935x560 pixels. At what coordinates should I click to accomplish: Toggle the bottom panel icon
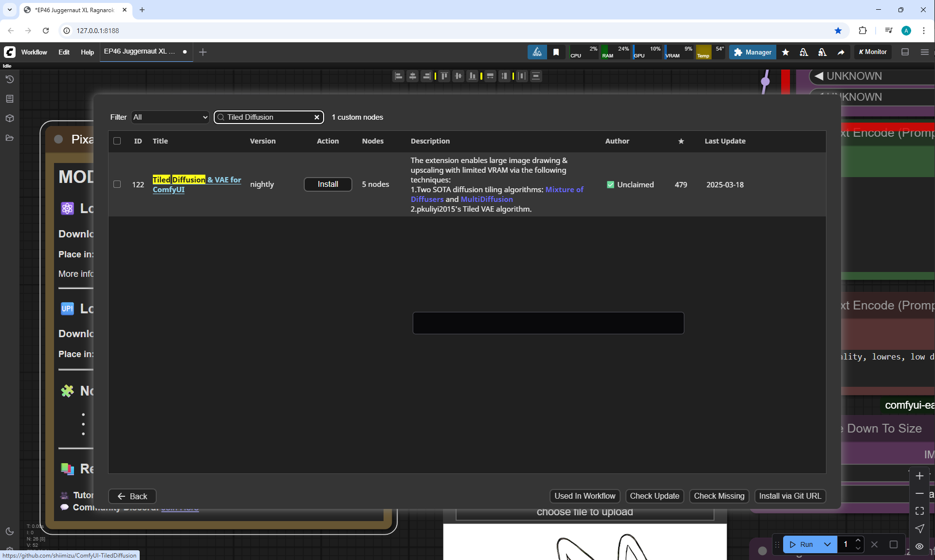905,52
